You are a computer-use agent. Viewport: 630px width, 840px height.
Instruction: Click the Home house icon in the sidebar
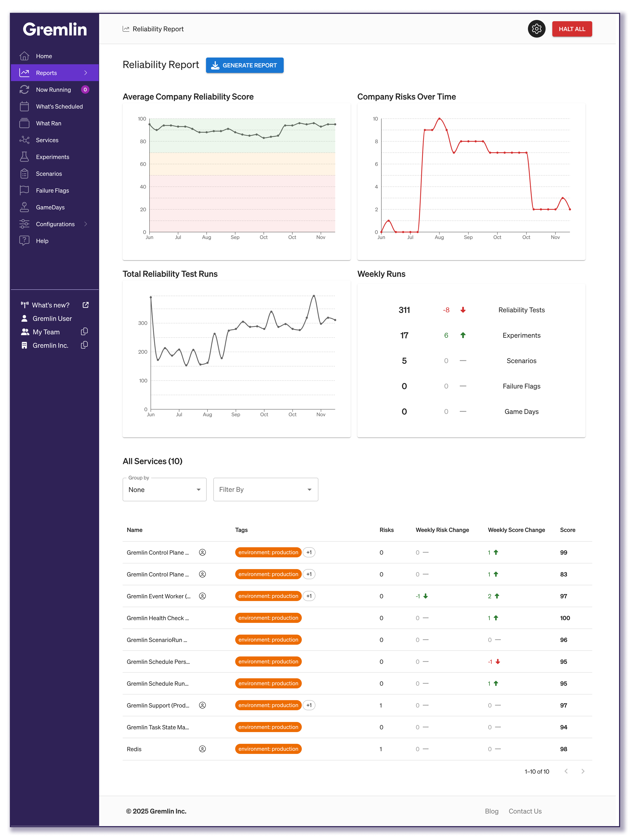click(x=24, y=56)
